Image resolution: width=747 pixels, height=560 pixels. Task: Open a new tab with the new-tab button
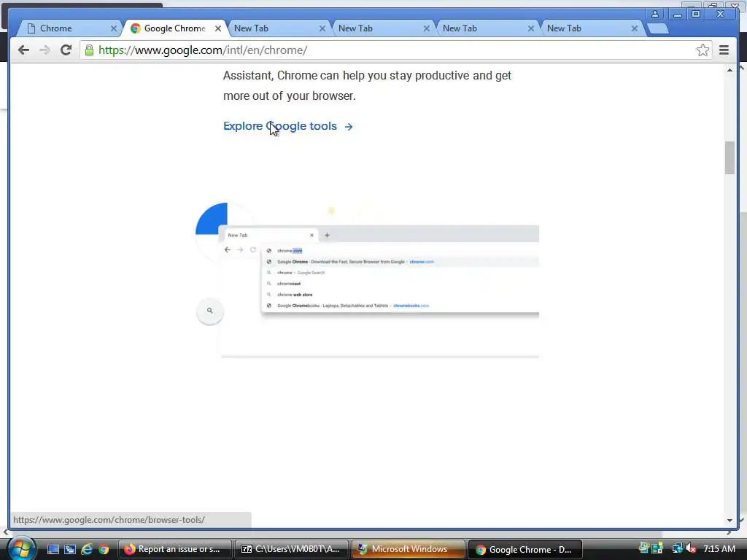coord(658,28)
